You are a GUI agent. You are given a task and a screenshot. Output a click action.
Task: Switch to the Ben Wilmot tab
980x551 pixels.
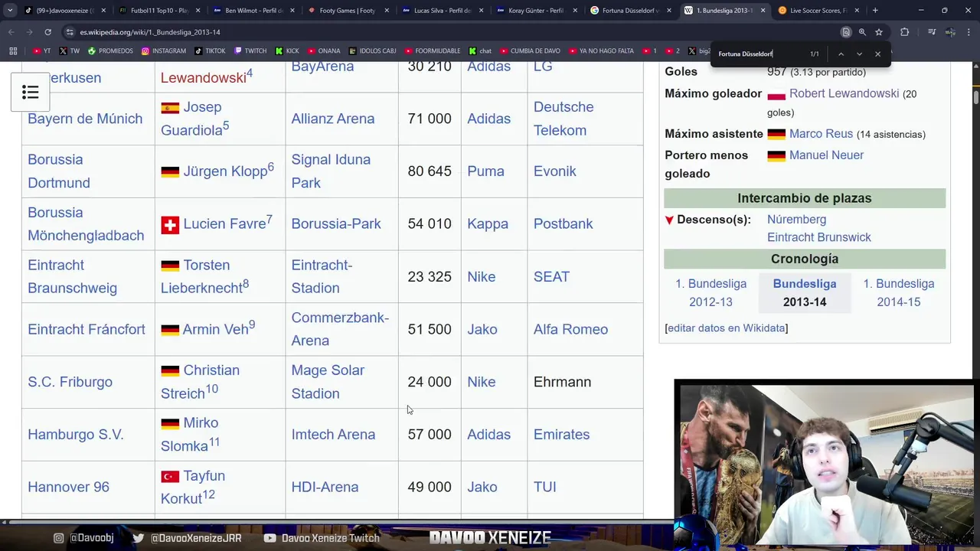coord(253,11)
